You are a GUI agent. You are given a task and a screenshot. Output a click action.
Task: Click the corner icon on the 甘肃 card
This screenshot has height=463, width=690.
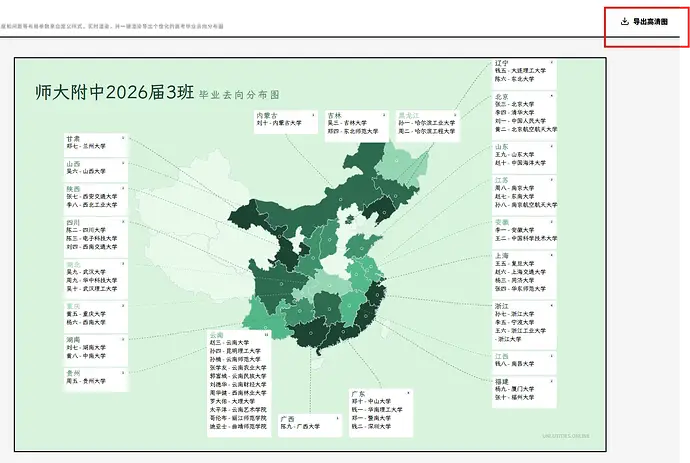(x=123, y=138)
